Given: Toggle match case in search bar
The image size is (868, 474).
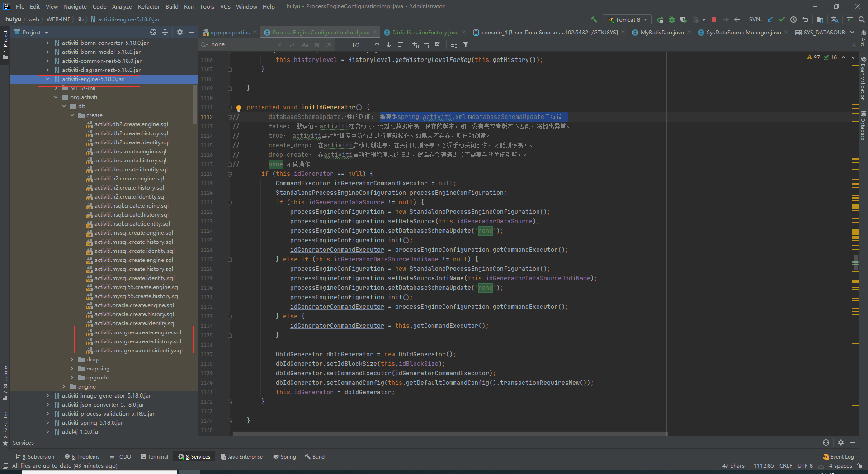Looking at the screenshot, I should 306,45.
